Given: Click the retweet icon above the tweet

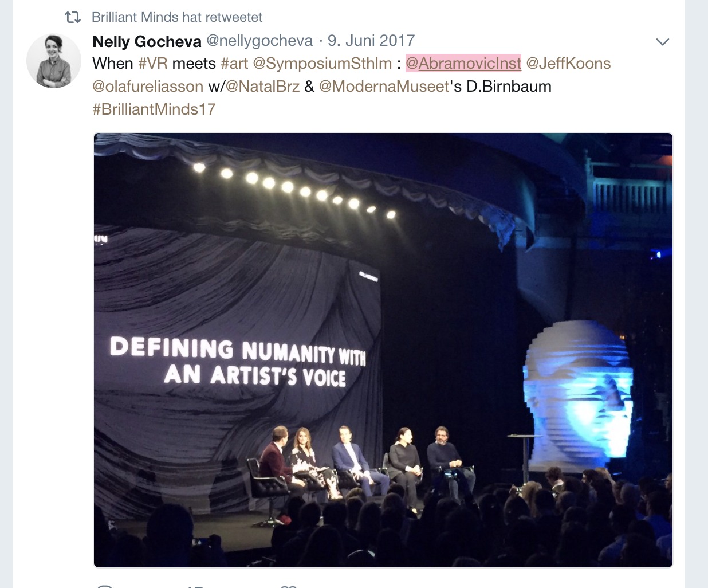Looking at the screenshot, I should tap(73, 17).
